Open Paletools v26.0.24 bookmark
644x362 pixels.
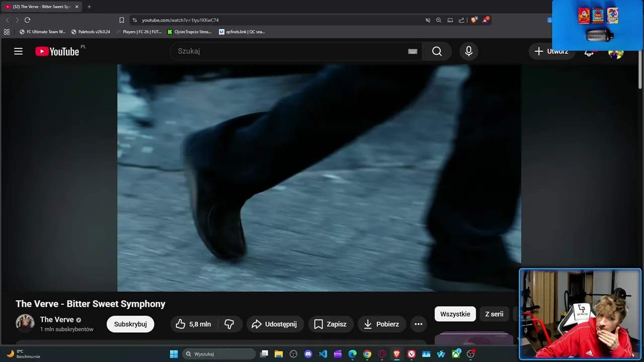pyautogui.click(x=91, y=32)
